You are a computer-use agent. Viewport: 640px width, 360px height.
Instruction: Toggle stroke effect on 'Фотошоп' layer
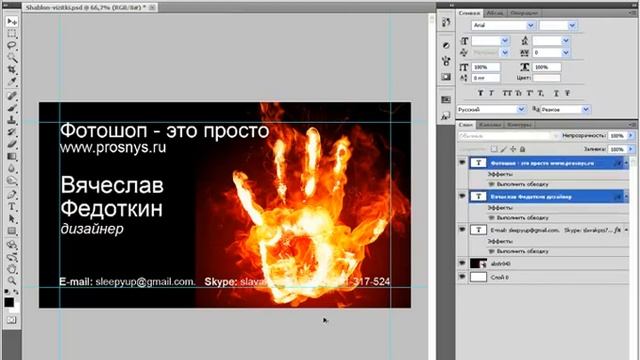[x=491, y=184]
